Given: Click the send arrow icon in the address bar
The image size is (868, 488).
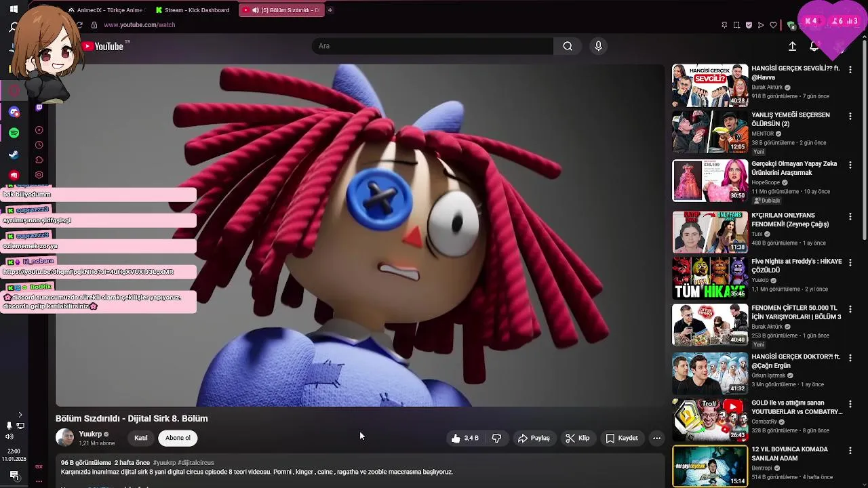Looking at the screenshot, I should click(761, 25).
